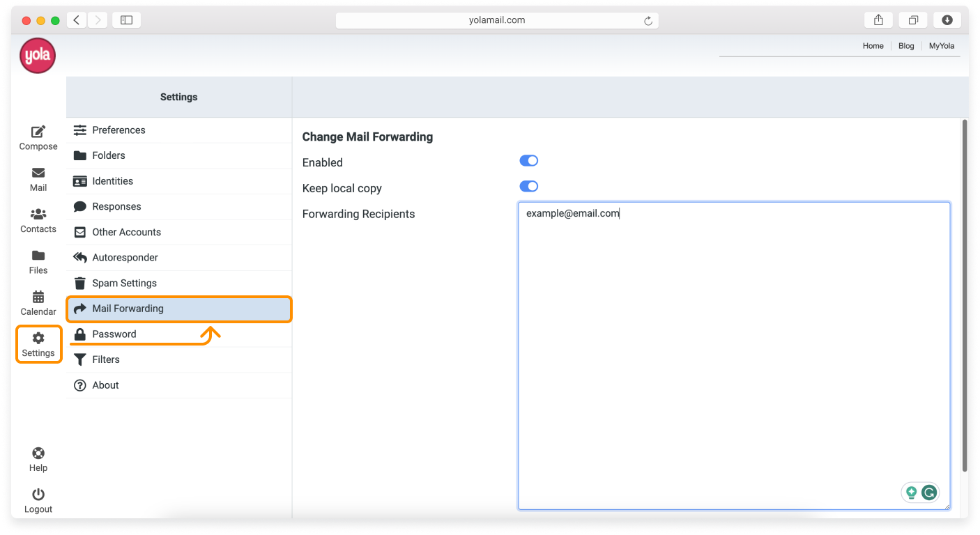Click the Logout power icon
This screenshot has height=535, width=980.
tap(38, 493)
